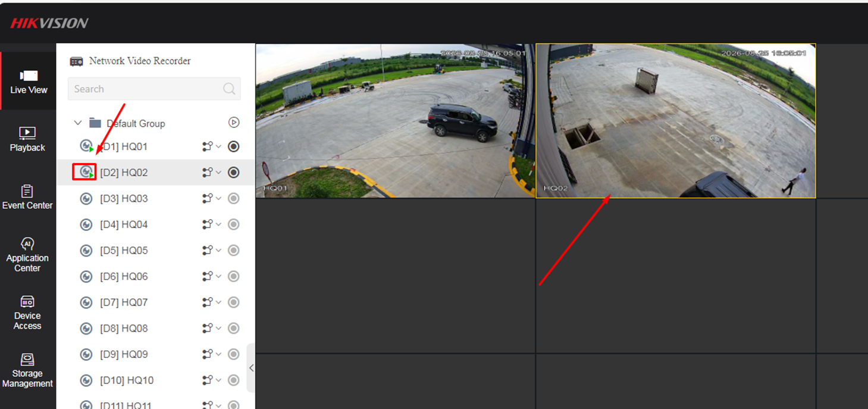Click the camera search field
868x409 pixels.
[x=154, y=89]
